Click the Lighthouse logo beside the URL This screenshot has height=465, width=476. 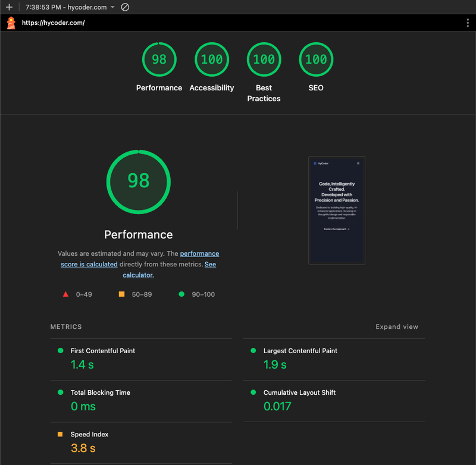click(10, 23)
